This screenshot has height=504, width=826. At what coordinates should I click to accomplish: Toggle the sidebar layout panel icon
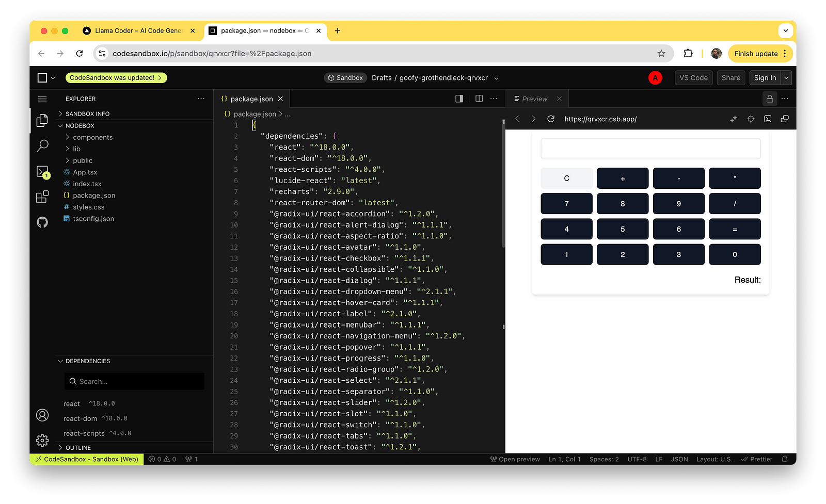(x=458, y=98)
